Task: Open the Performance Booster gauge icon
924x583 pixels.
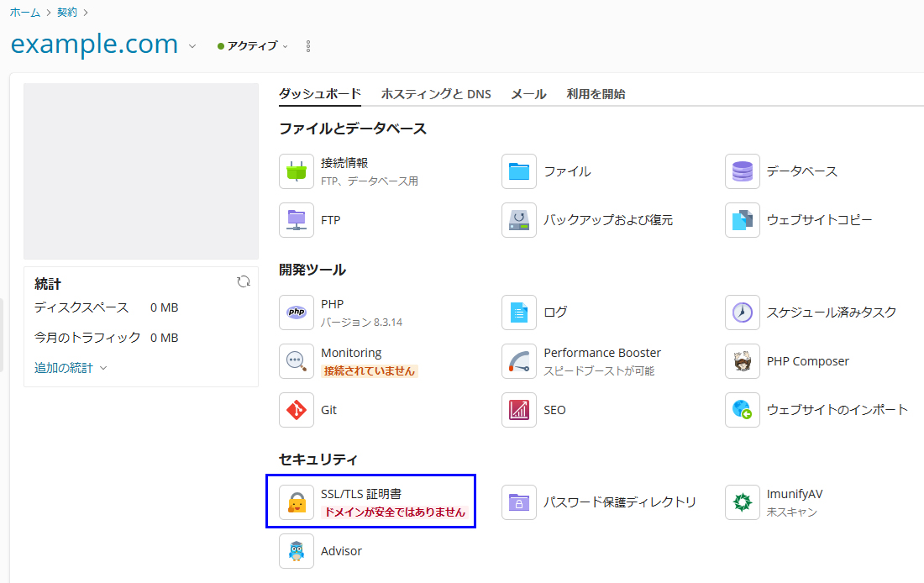Action: pos(519,361)
